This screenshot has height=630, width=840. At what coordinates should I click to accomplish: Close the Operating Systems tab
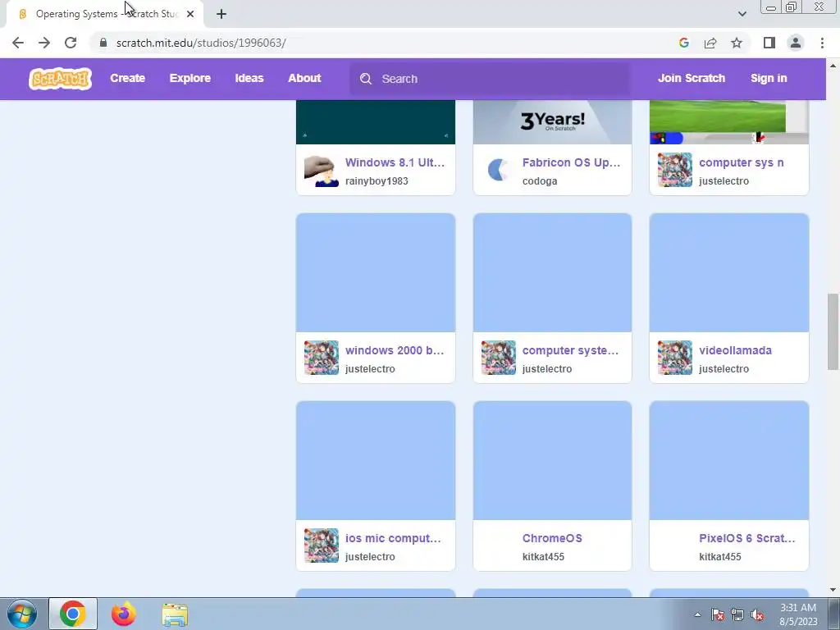tap(190, 14)
